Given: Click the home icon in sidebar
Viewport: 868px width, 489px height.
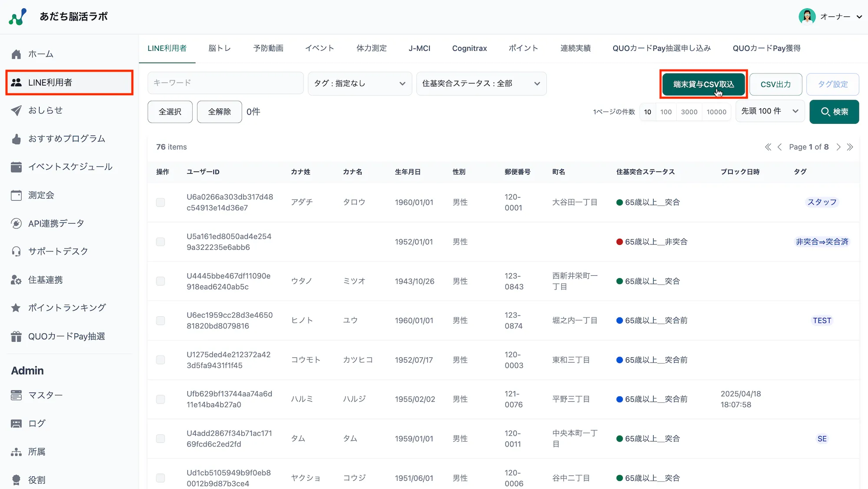Looking at the screenshot, I should click(x=16, y=54).
